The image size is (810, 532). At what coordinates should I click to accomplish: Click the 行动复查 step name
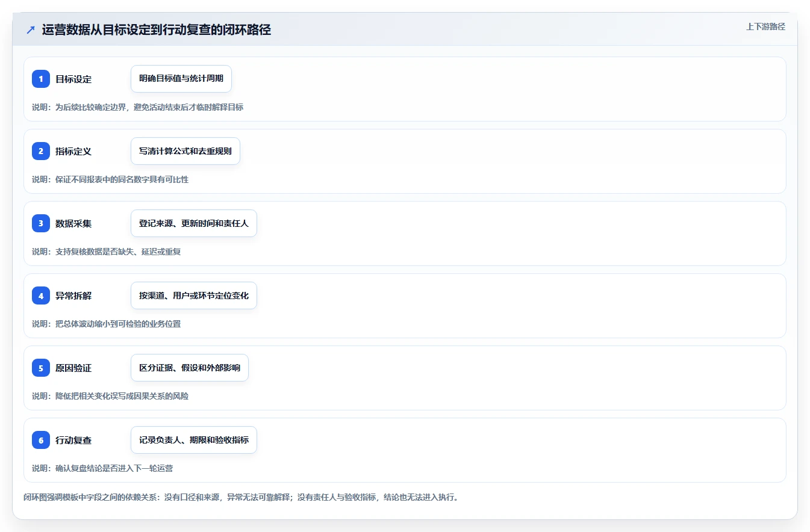73,440
